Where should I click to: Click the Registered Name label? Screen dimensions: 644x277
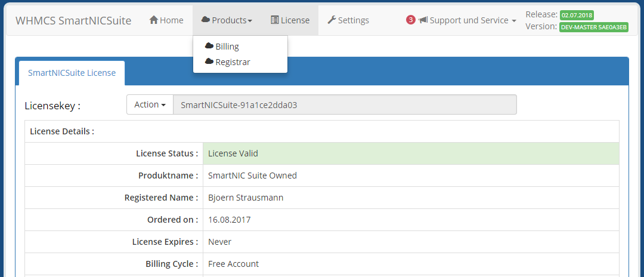tap(162, 198)
